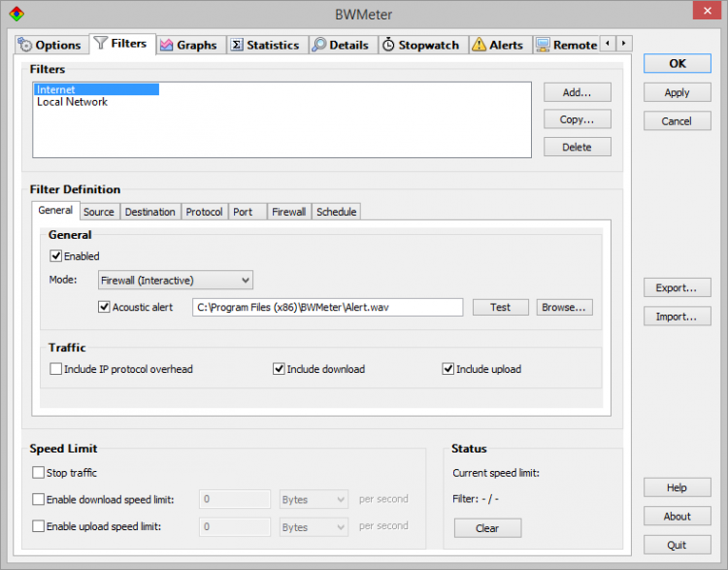
Task: Switch to the Graphs tab
Action: click(x=191, y=45)
